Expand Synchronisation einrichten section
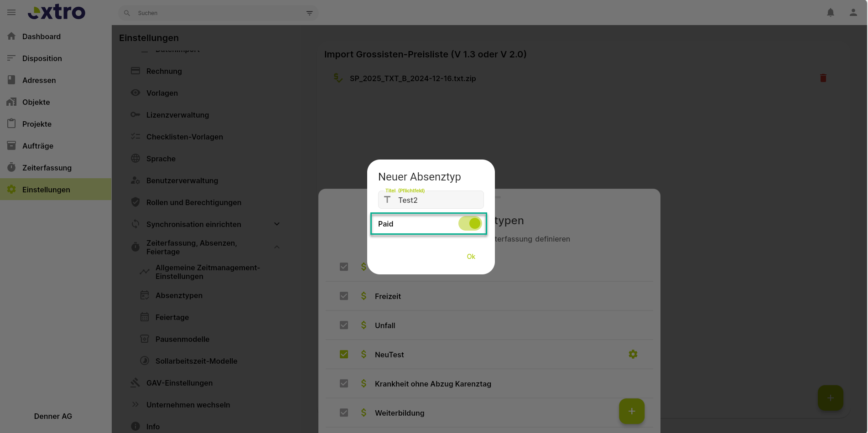The height and width of the screenshot is (433, 868). 277,224
